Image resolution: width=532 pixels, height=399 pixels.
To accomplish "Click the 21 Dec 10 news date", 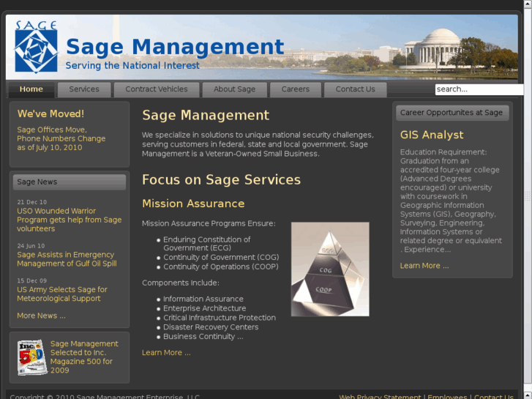I will point(32,202).
